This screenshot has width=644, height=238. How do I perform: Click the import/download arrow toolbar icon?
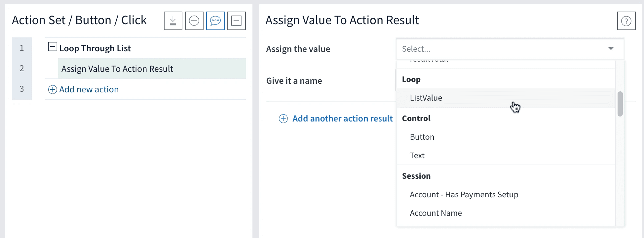pos(173,21)
